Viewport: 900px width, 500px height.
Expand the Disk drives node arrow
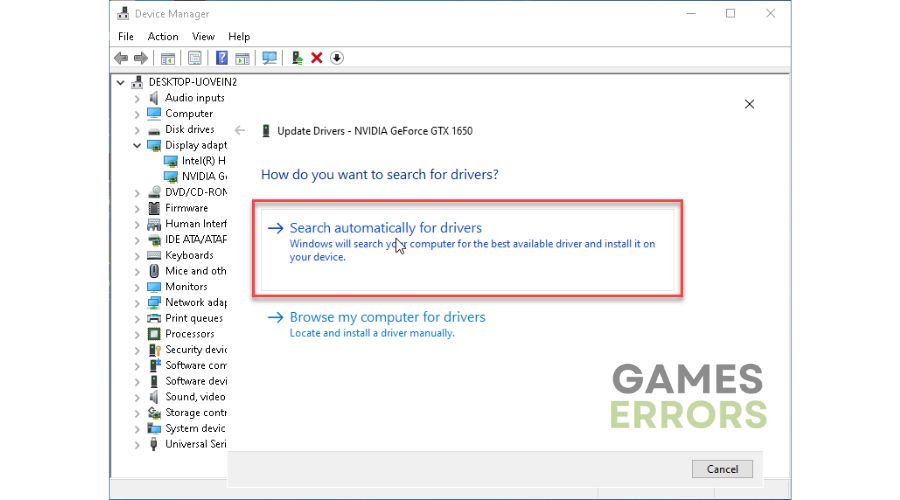tap(137, 130)
